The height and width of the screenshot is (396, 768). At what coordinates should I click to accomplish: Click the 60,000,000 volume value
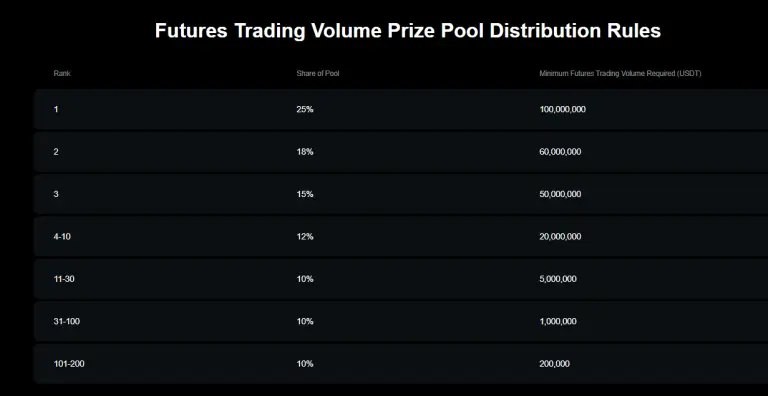tap(560, 152)
